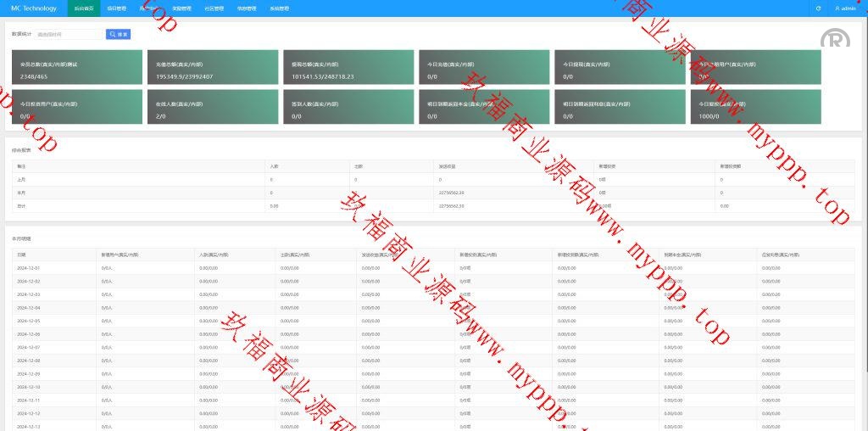Screen dimensions: 868x431
Task: Click the magnifier icon on search button
Action: click(x=112, y=35)
